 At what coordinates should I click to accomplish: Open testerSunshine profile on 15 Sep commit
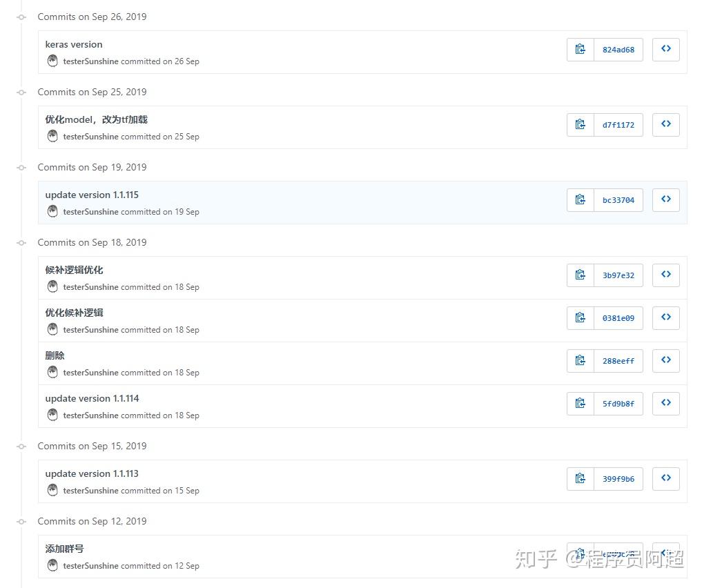pyautogui.click(x=90, y=491)
